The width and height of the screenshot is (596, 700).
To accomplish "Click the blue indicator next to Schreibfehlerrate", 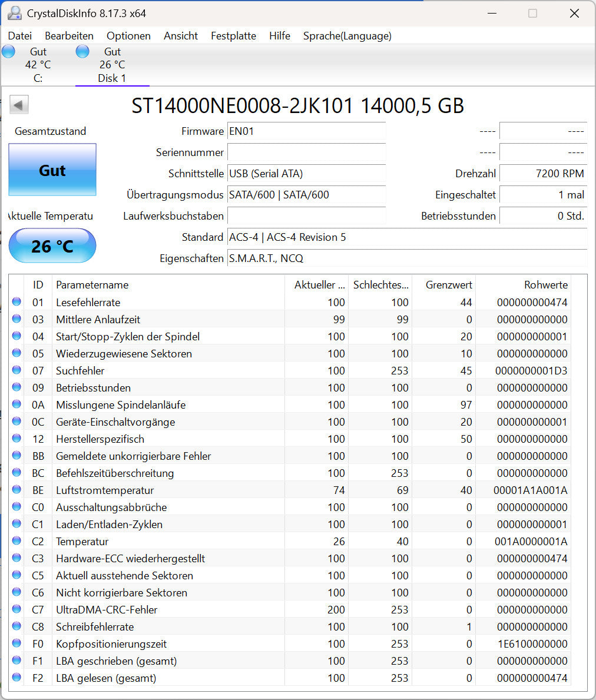I will tap(17, 626).
